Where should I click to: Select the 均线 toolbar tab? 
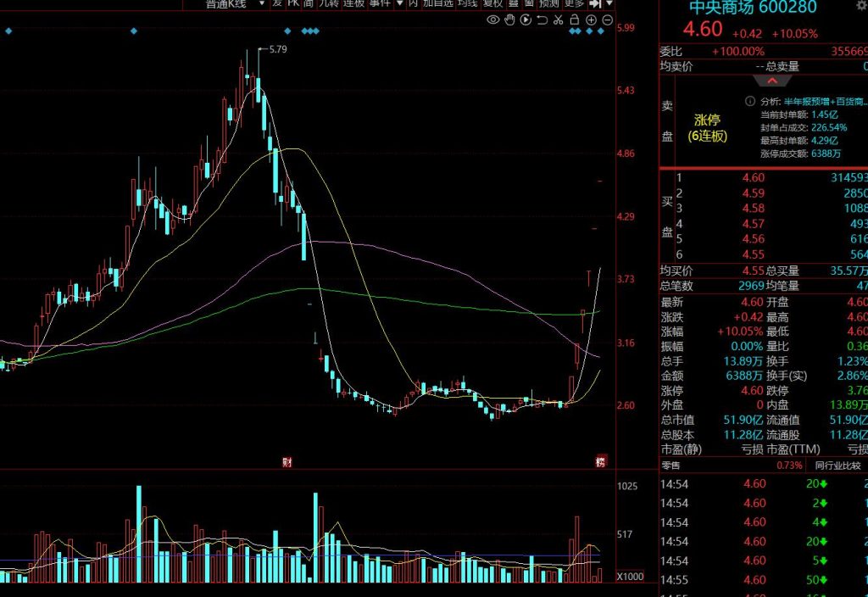point(467,3)
